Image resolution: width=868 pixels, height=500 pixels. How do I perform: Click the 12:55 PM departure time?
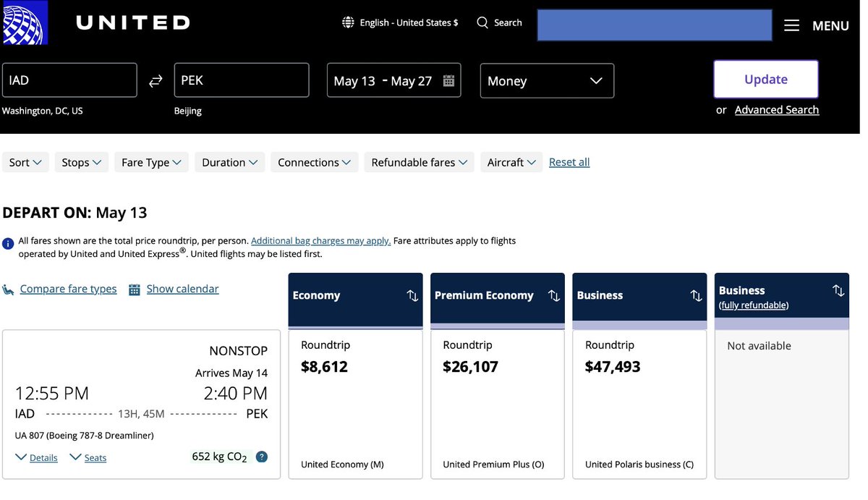(52, 394)
